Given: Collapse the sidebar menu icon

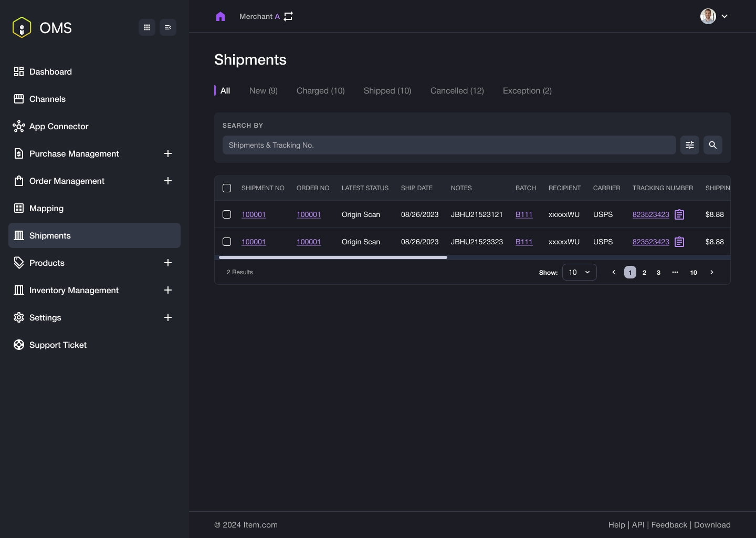Looking at the screenshot, I should pos(168,27).
